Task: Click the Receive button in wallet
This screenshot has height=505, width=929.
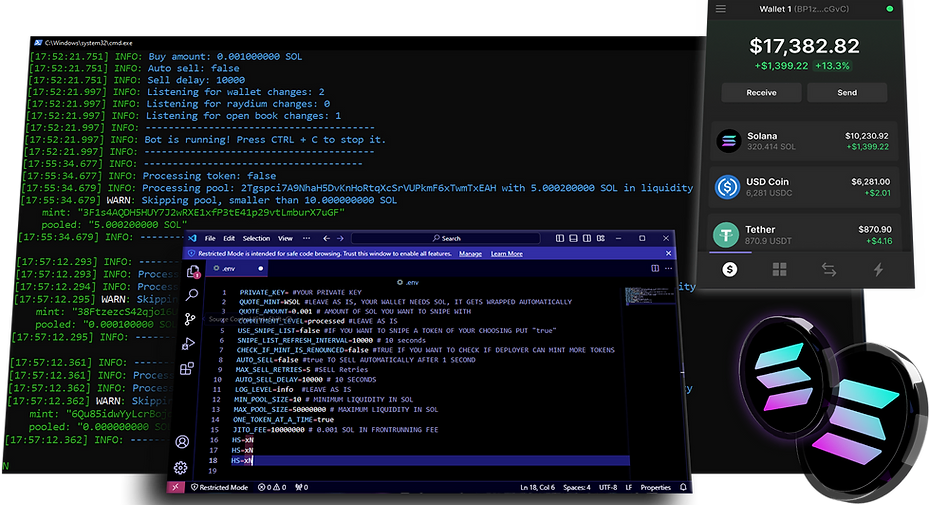Action: click(761, 92)
